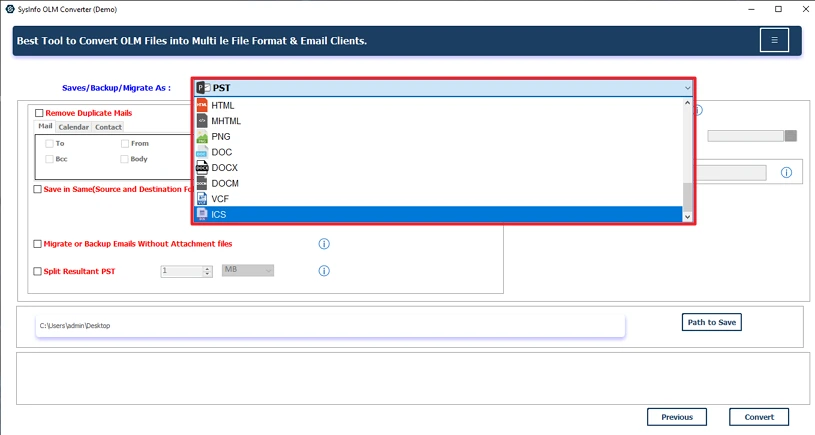This screenshot has width=815, height=435.
Task: Select the HTML format icon
Action: click(202, 105)
